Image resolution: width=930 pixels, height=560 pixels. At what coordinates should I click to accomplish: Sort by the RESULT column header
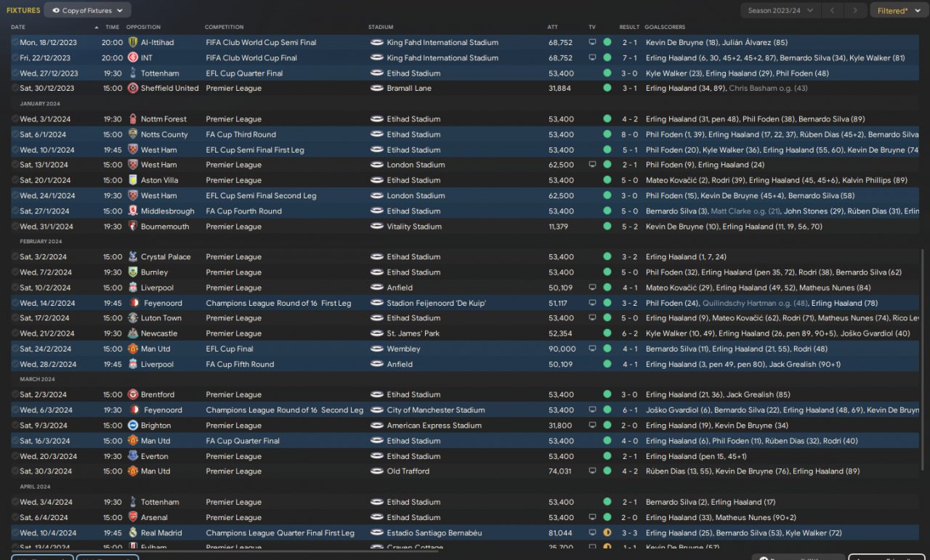(629, 28)
